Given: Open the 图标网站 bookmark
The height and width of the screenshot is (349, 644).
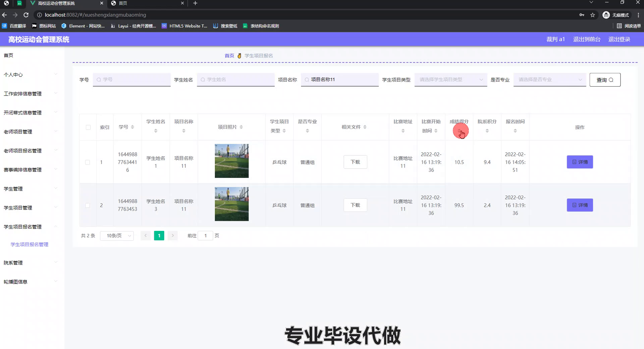Looking at the screenshot, I should (44, 26).
